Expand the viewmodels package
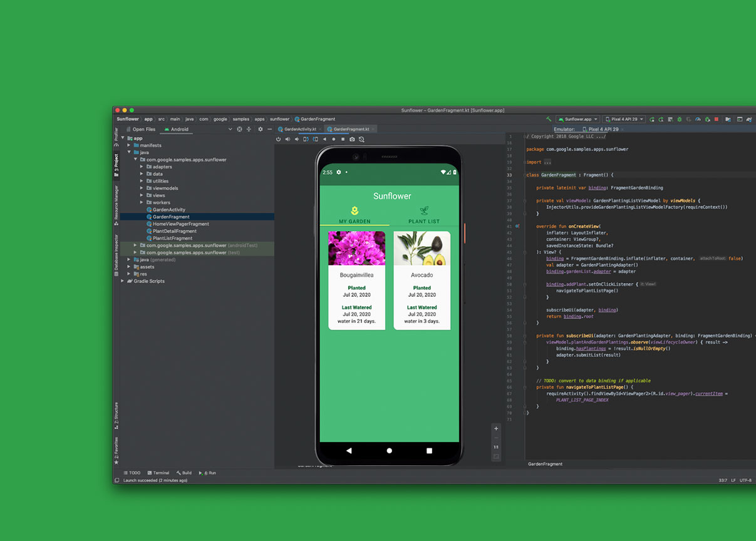This screenshot has height=541, width=756. click(x=142, y=188)
